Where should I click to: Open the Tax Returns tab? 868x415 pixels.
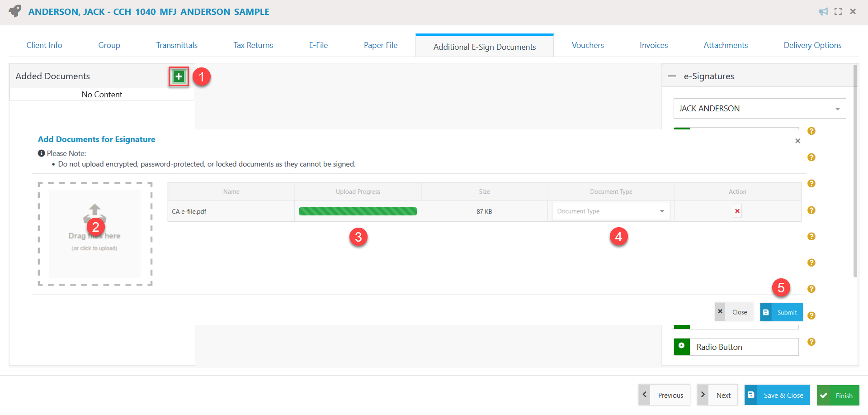[x=253, y=45]
